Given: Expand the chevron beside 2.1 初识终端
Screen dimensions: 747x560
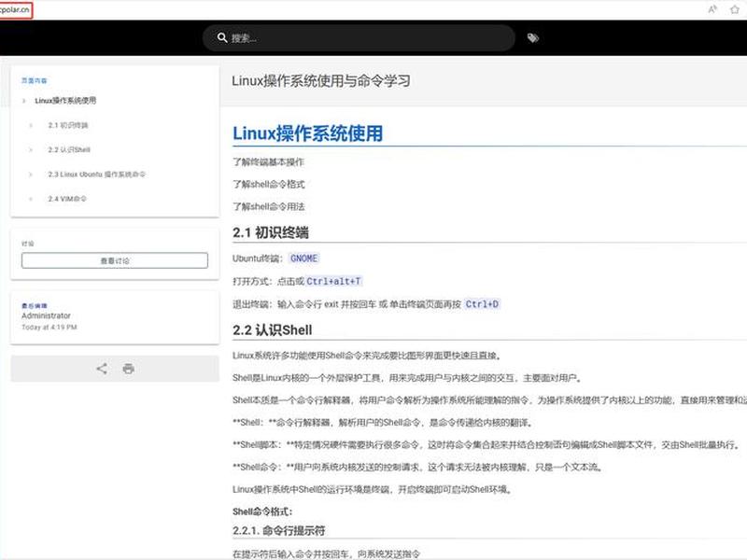Looking at the screenshot, I should click(x=31, y=125).
